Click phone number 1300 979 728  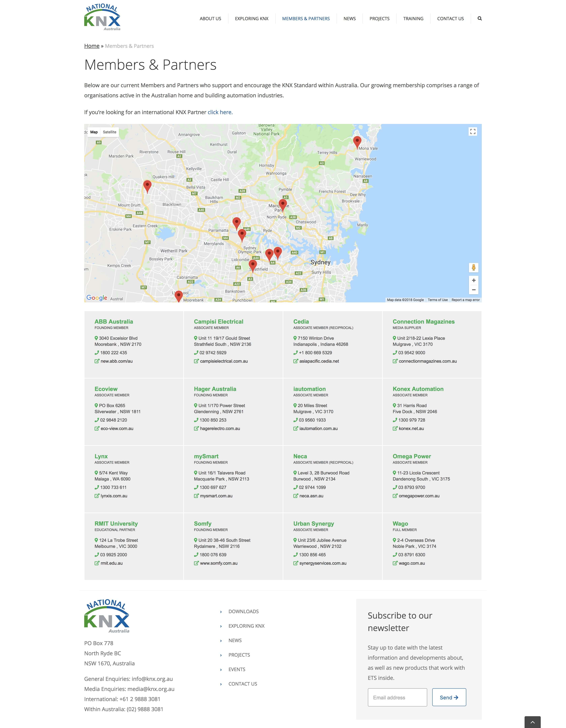[x=412, y=420]
